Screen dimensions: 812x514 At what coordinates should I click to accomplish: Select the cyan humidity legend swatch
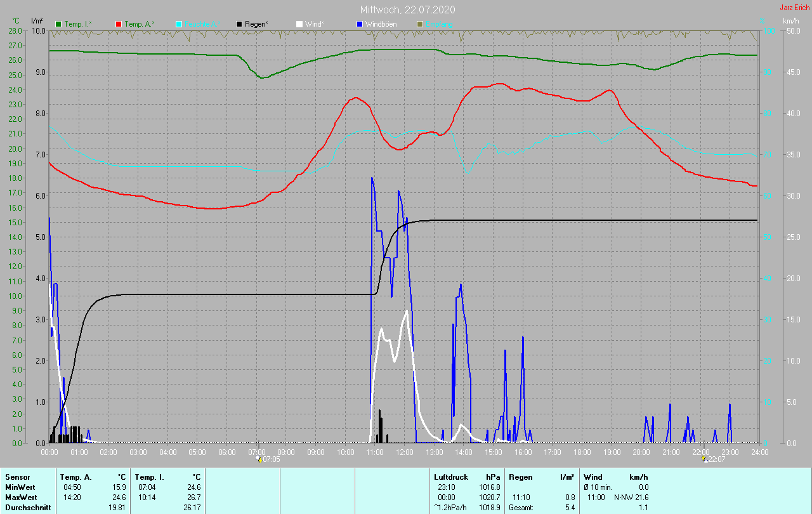pyautogui.click(x=179, y=24)
